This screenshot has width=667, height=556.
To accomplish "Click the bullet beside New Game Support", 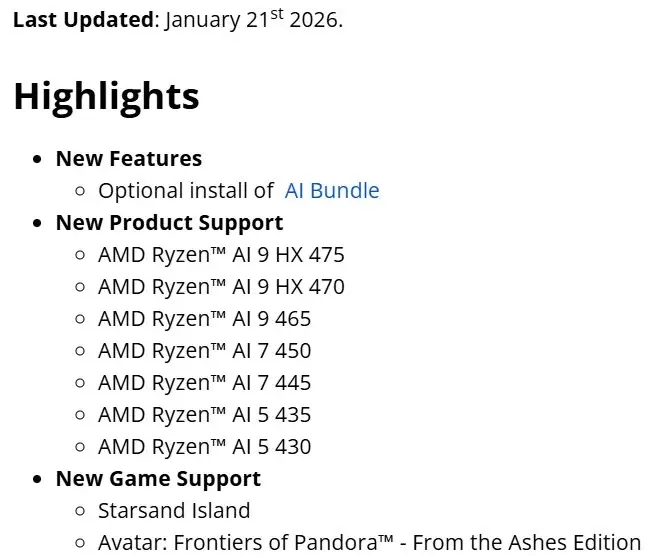I will click(x=38, y=480).
